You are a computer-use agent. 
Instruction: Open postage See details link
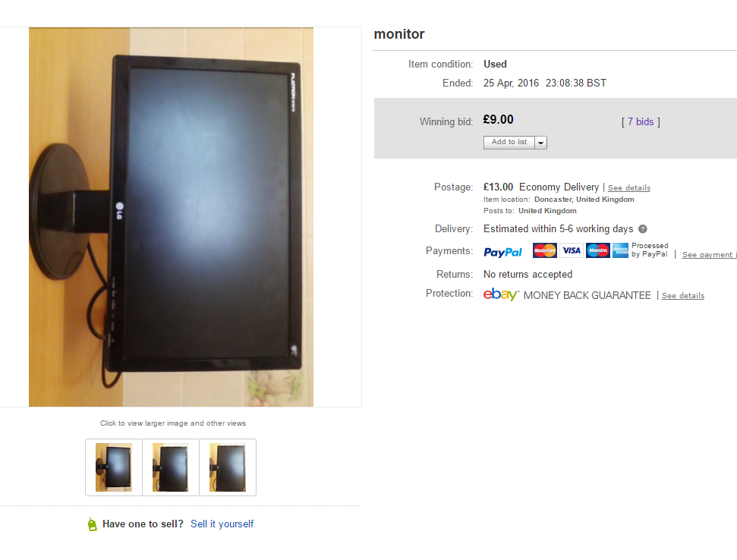pos(629,188)
